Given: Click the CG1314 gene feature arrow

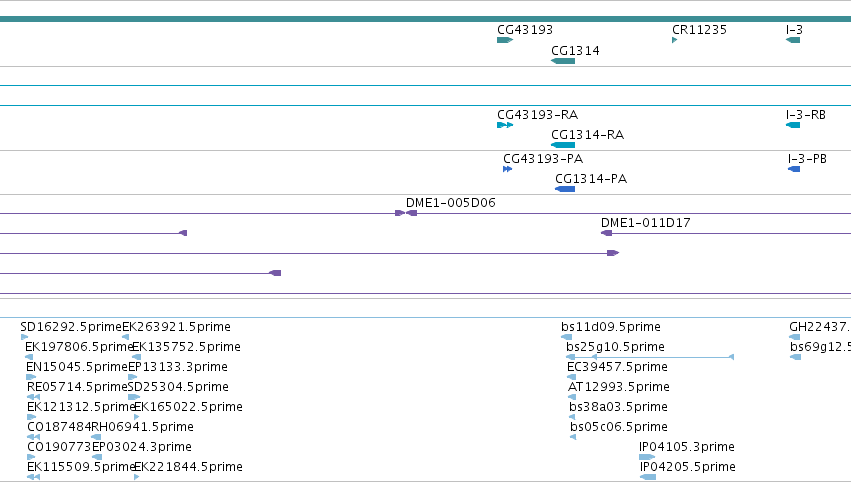Looking at the screenshot, I should [x=563, y=61].
